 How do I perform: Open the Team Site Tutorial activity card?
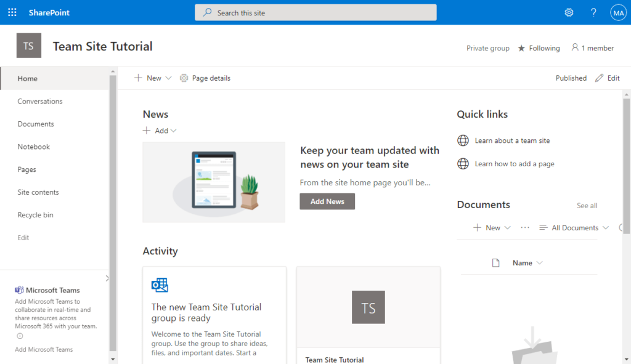pyautogui.click(x=368, y=315)
